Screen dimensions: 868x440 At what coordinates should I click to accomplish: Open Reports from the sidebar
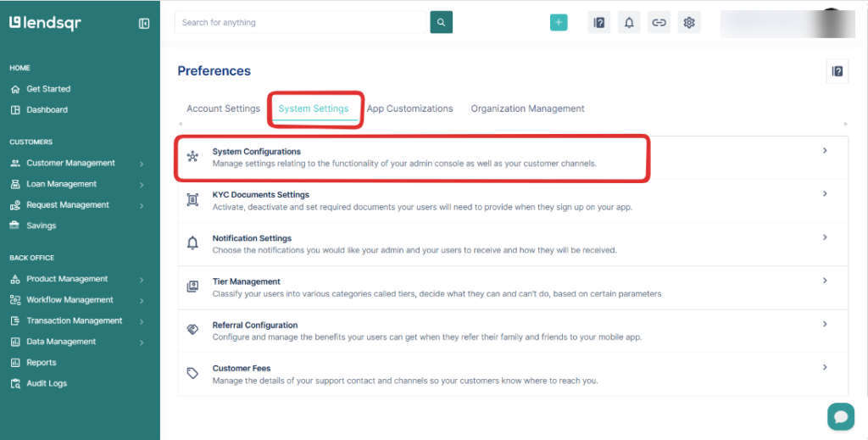[42, 363]
